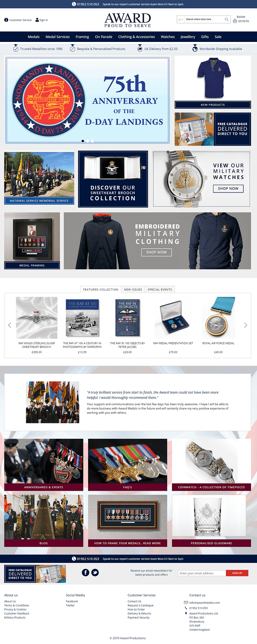257x644 pixels.
Task: Show next featured products with right arrow
Action: [x=246, y=325]
